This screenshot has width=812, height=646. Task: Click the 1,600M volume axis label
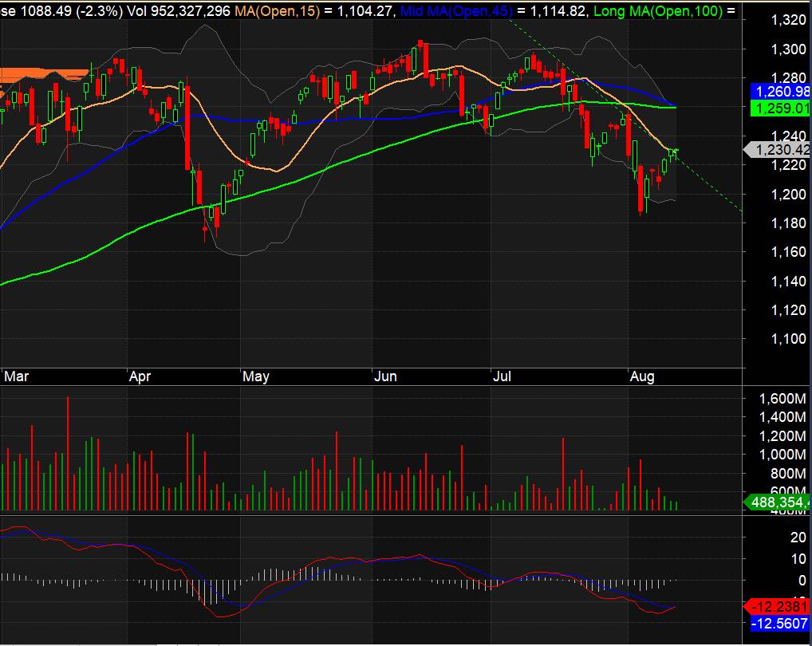[782, 399]
